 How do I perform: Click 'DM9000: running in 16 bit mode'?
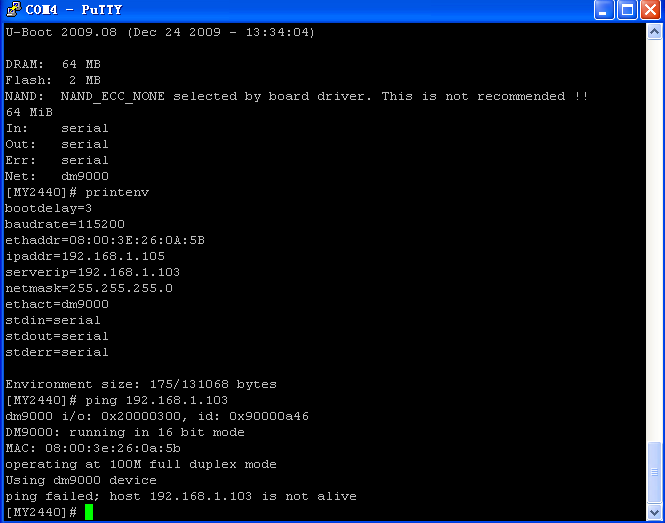(125, 433)
